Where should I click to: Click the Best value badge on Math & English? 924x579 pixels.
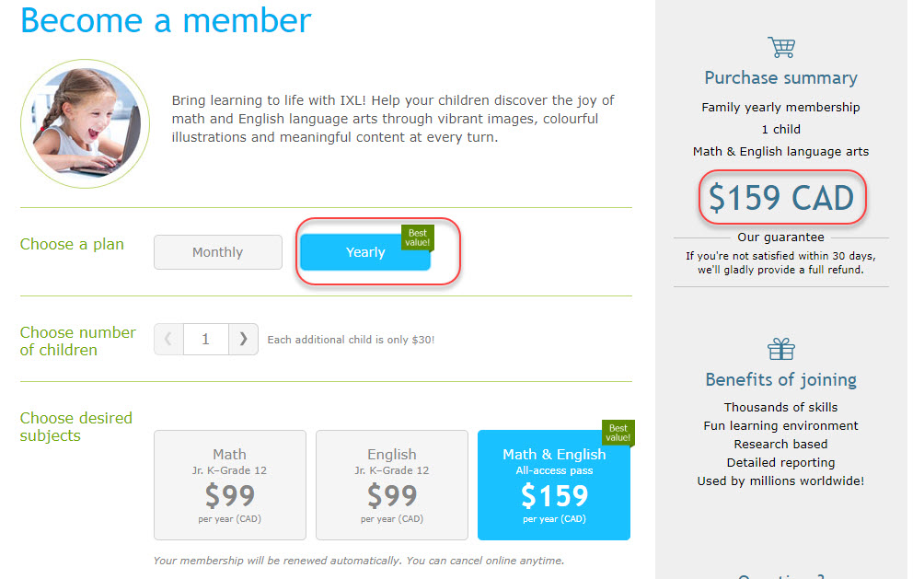pyautogui.click(x=618, y=433)
